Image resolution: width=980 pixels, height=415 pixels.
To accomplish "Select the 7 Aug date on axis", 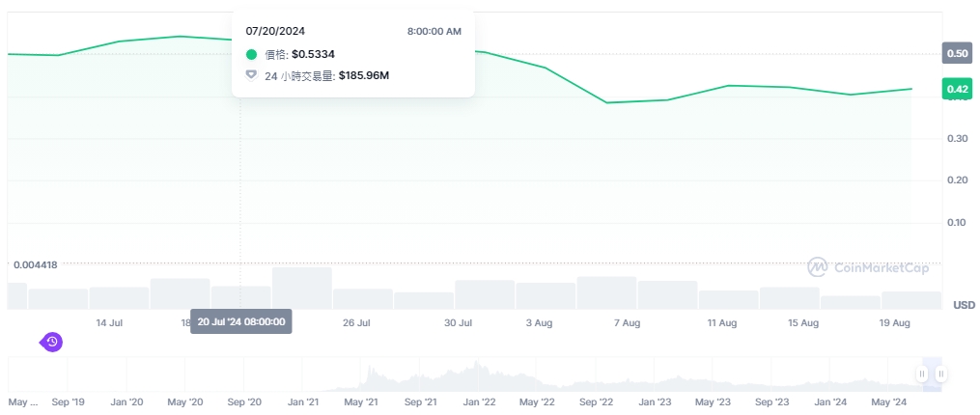I will click(x=627, y=322).
